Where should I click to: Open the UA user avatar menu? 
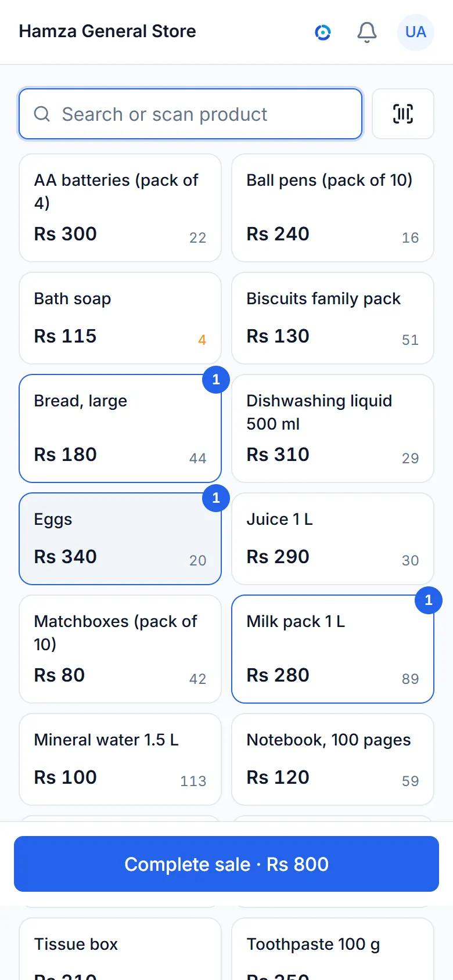(416, 33)
